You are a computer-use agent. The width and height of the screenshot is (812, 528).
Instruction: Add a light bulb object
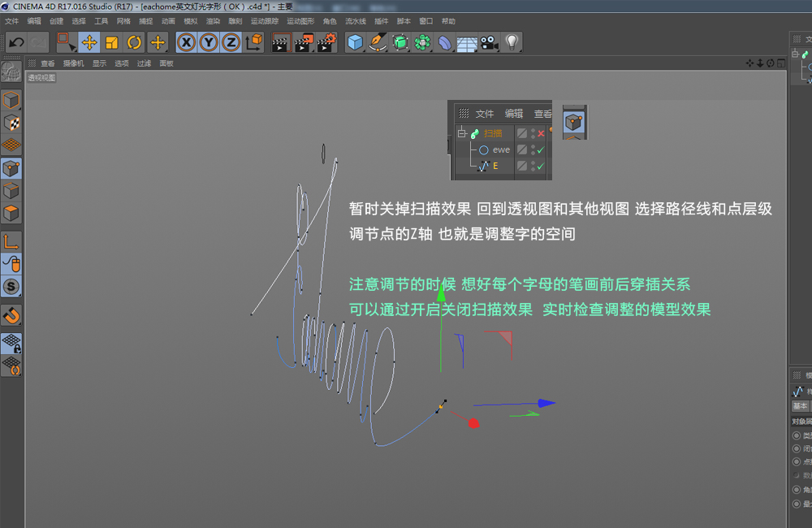click(512, 42)
